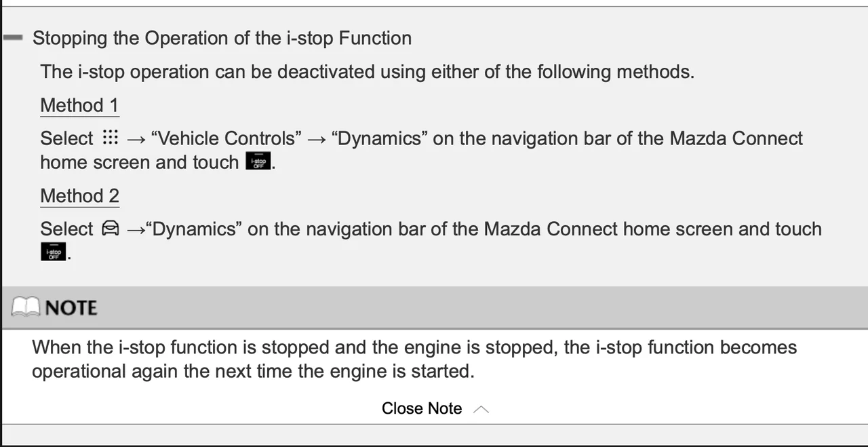Image resolution: width=868 pixels, height=447 pixels.
Task: Click the arrow following the car icon
Action: click(x=136, y=230)
